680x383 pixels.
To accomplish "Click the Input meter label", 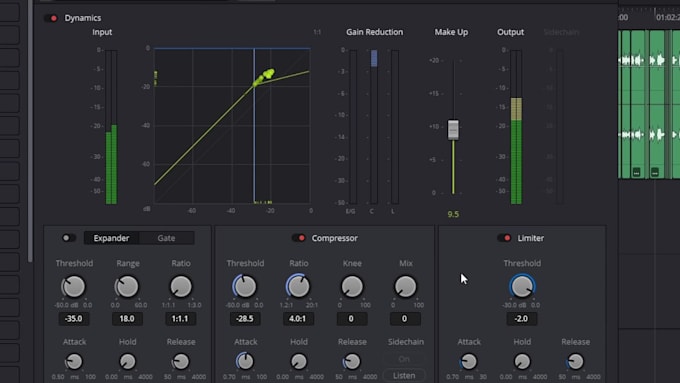I will click(102, 32).
